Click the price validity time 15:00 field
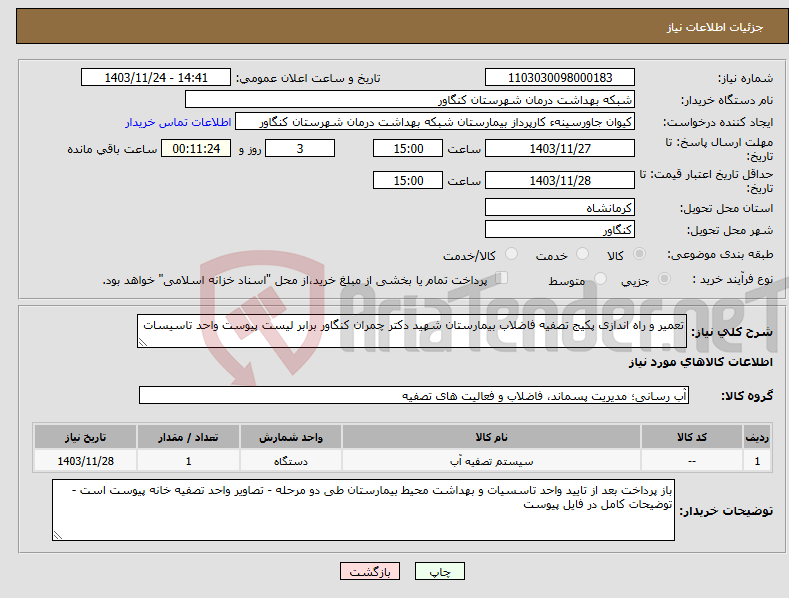789x598 pixels. pos(408,180)
